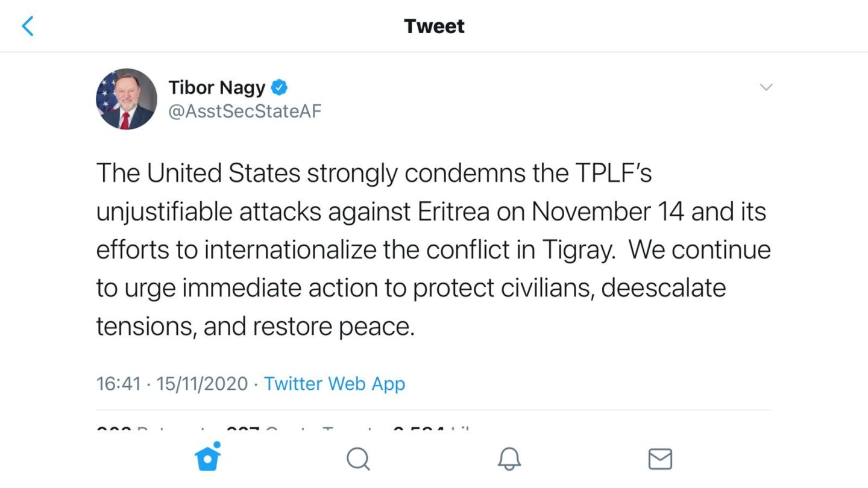Screen dimensions: 868x488
Task: Click the 16:41 tweet timestamp
Action: (118, 384)
